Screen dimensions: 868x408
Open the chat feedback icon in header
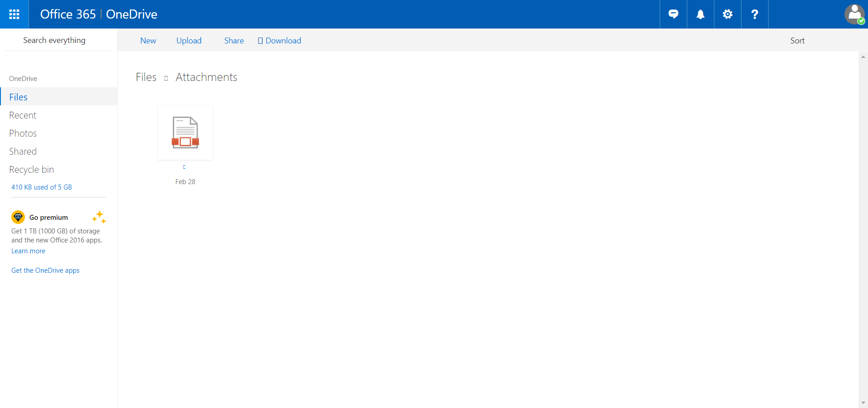pyautogui.click(x=673, y=14)
